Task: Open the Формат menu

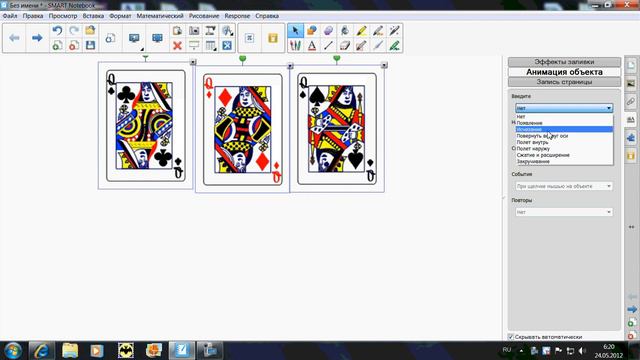Action: 120,16
